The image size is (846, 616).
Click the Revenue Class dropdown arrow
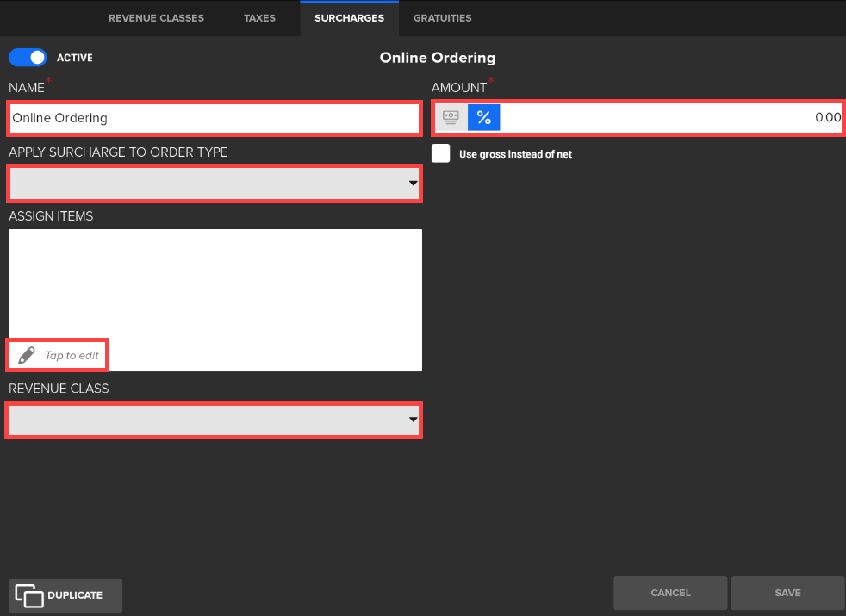pos(413,420)
